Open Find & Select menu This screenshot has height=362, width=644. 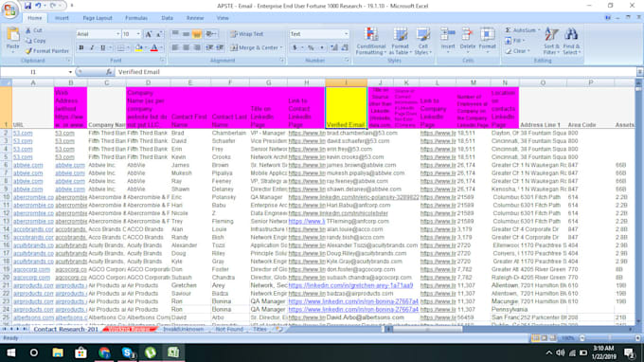[x=571, y=41]
